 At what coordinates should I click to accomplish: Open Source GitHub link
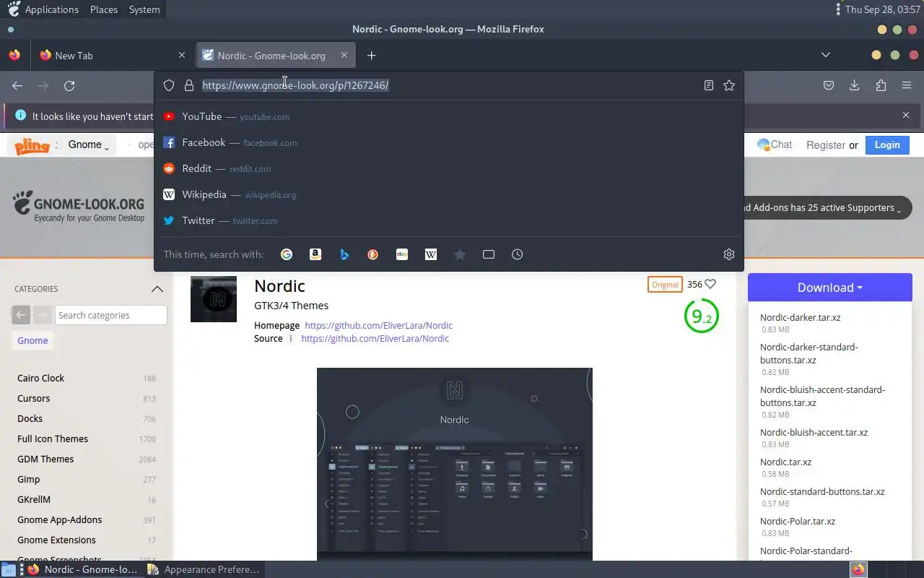click(x=375, y=338)
